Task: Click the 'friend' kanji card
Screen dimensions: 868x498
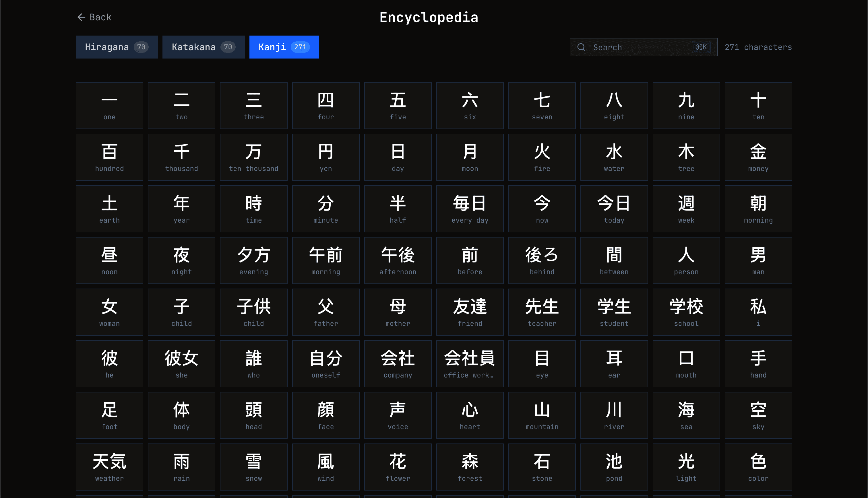Action: pyautogui.click(x=469, y=312)
